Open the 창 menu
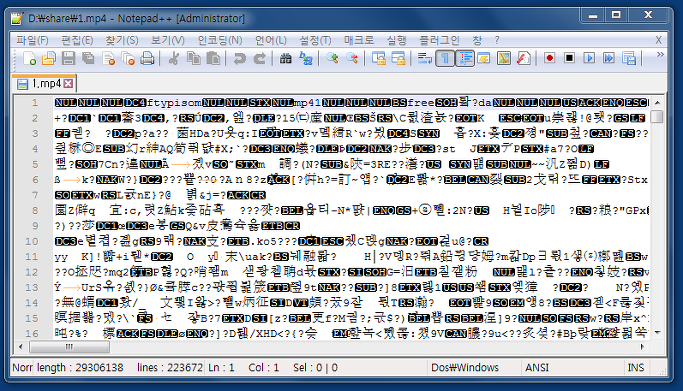Screen dimensions: 683x391 pos(477,40)
